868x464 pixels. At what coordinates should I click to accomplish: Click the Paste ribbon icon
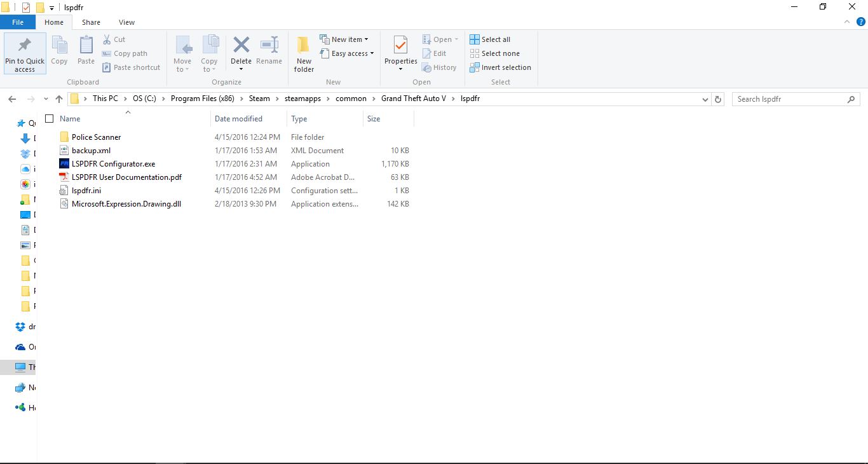(86, 46)
